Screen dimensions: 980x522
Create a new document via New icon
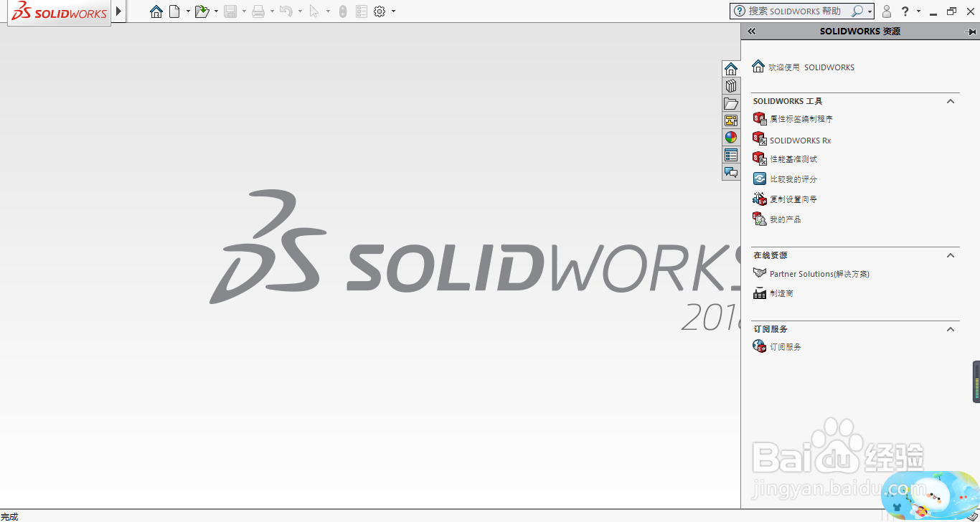coord(174,11)
